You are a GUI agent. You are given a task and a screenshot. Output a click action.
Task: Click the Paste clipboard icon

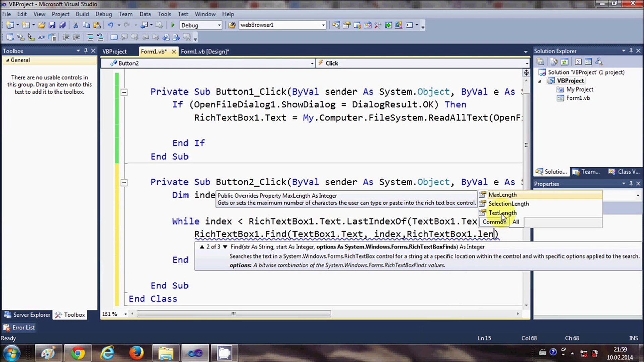(x=97, y=25)
